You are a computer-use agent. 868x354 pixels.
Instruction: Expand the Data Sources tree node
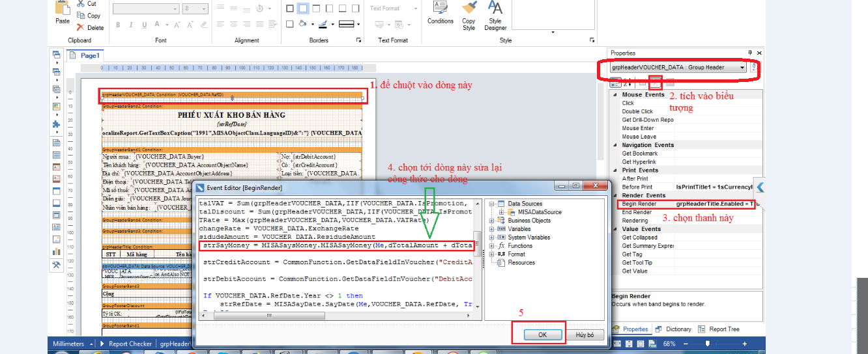(493, 204)
